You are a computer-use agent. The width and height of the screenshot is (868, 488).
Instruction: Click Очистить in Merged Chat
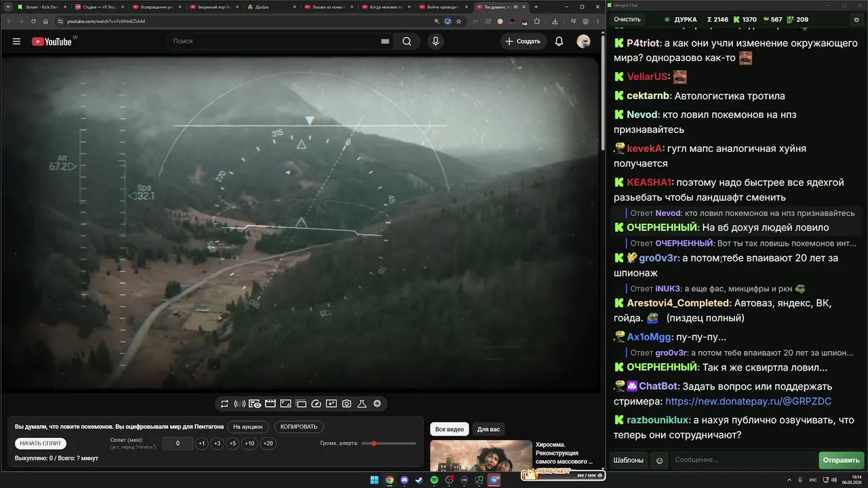(x=627, y=20)
